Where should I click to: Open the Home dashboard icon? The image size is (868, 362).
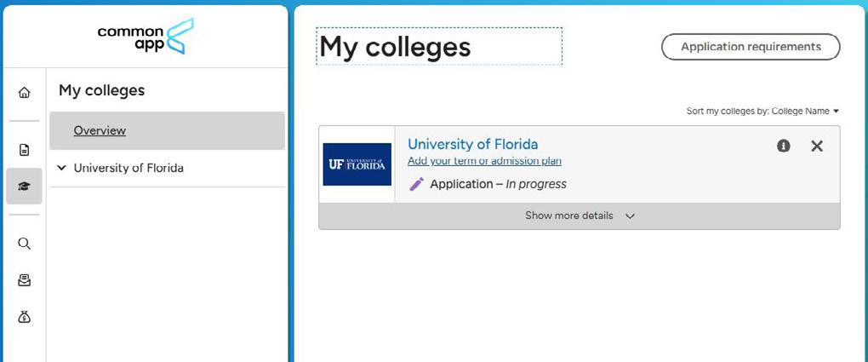(x=24, y=93)
